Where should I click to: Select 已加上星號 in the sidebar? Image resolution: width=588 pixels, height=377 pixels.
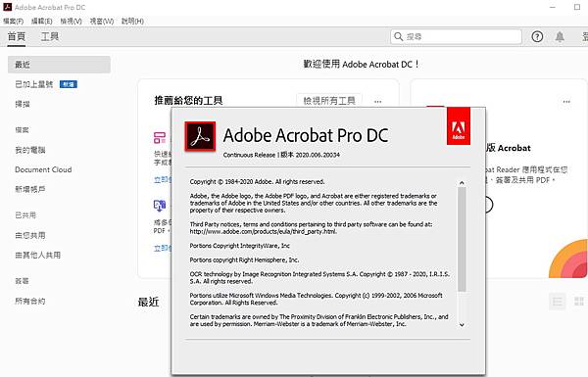click(33, 84)
